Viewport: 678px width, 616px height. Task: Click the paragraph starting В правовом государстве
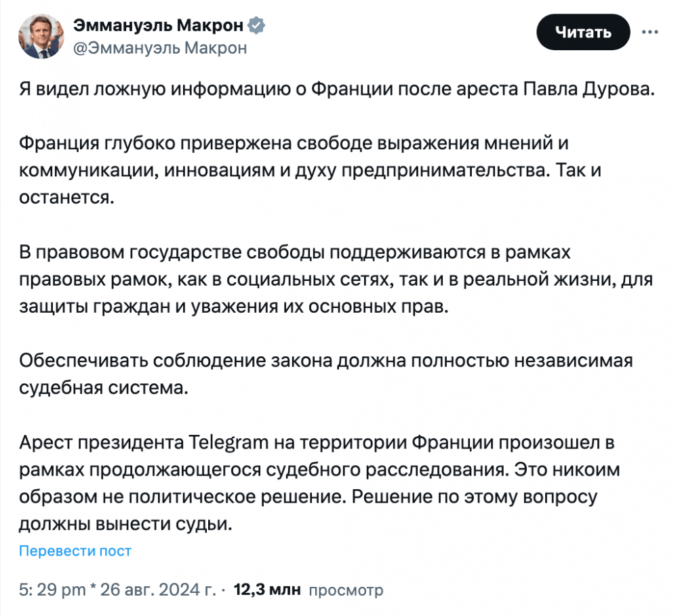coord(336,279)
